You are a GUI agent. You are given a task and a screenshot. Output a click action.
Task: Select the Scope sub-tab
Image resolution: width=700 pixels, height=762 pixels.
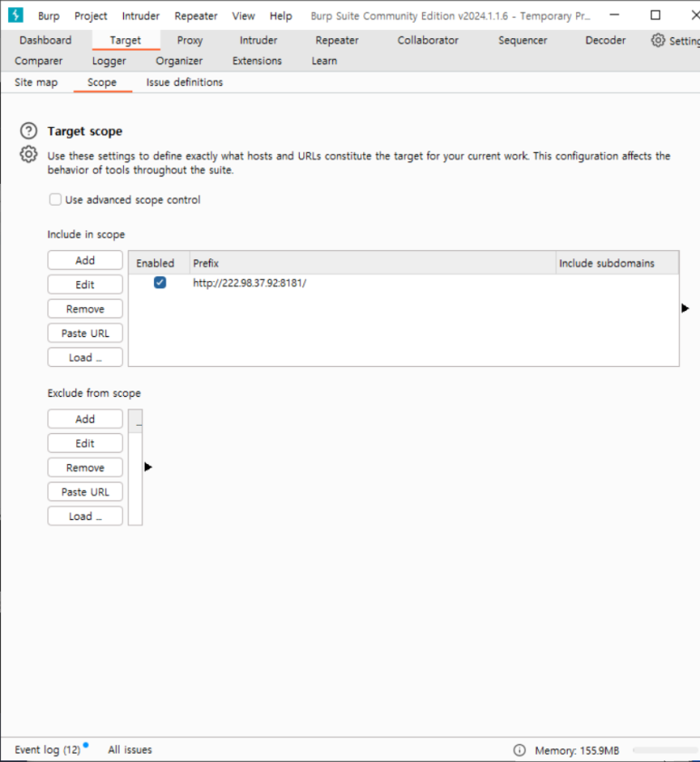click(102, 82)
